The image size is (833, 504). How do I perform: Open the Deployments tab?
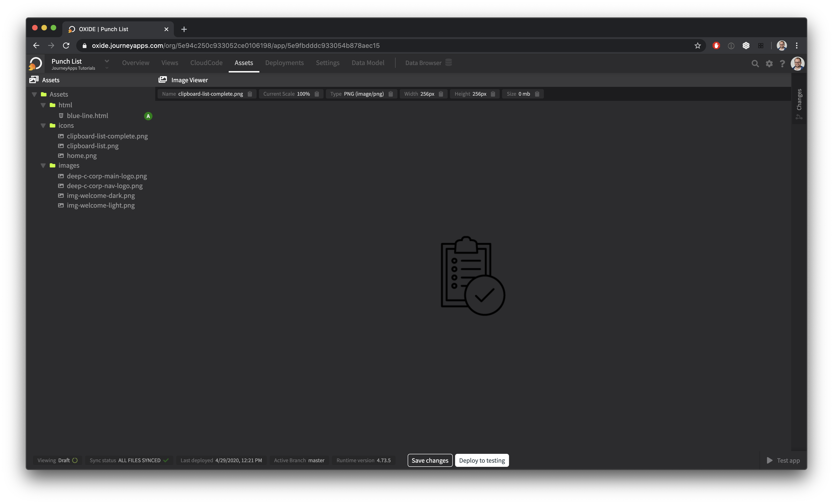tap(284, 62)
